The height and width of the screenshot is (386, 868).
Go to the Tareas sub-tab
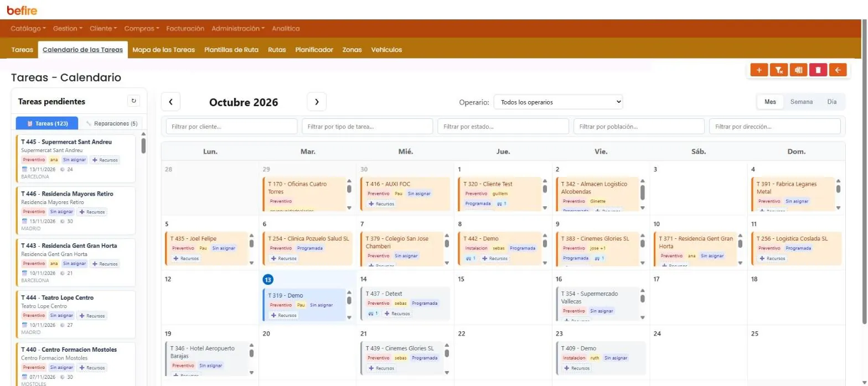coord(22,50)
